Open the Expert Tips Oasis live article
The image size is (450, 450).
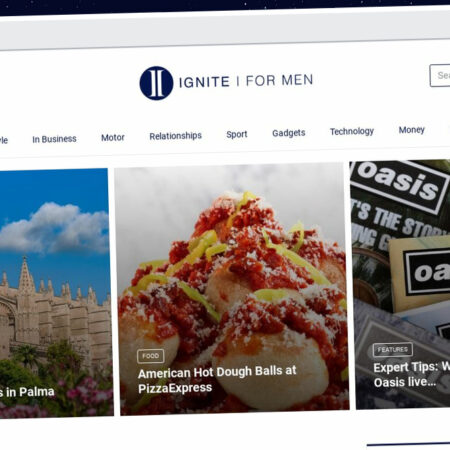click(x=412, y=374)
